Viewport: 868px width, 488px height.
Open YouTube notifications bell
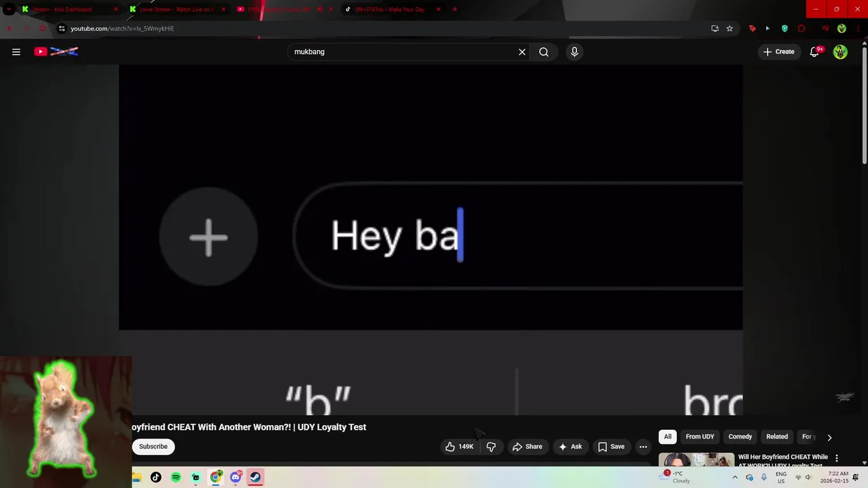click(x=815, y=52)
